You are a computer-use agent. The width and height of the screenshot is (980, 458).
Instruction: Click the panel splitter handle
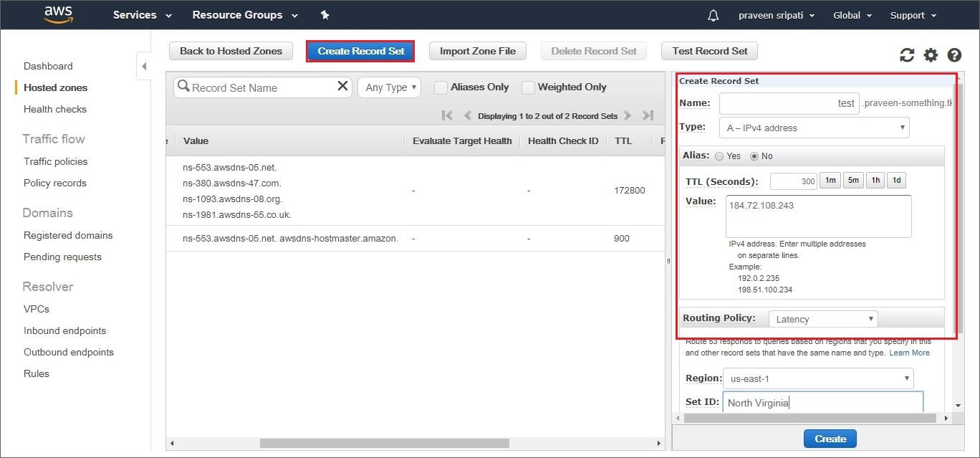click(668, 261)
